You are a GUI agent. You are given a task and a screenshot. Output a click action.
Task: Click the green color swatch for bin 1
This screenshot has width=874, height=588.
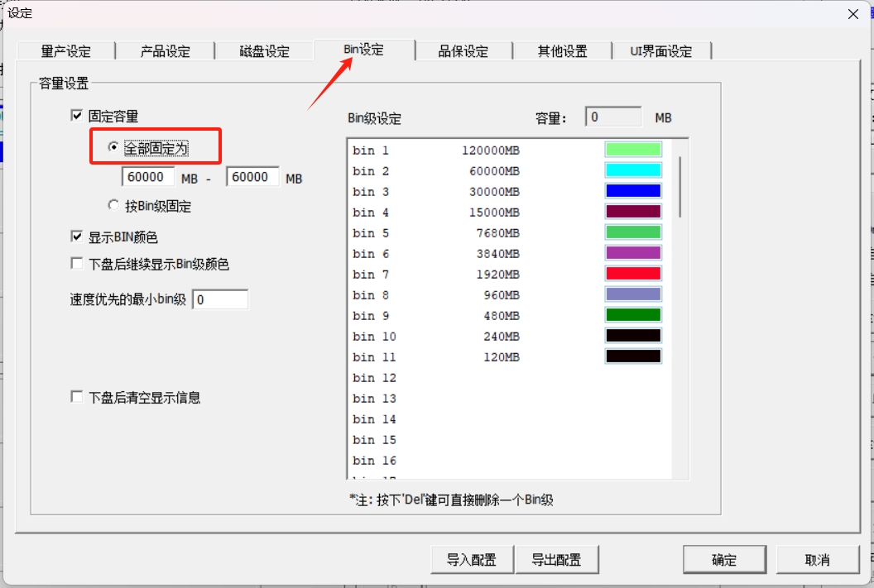[636, 150]
